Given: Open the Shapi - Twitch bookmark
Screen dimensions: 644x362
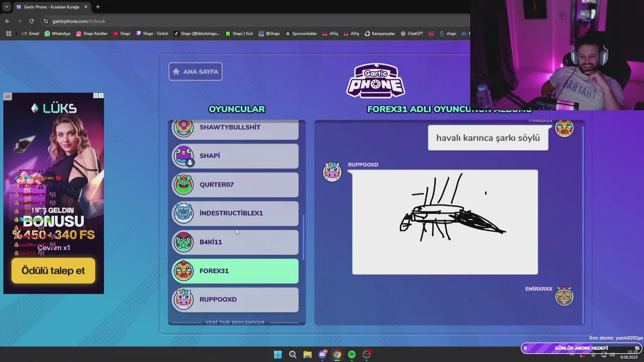Looking at the screenshot, I should coord(152,34).
